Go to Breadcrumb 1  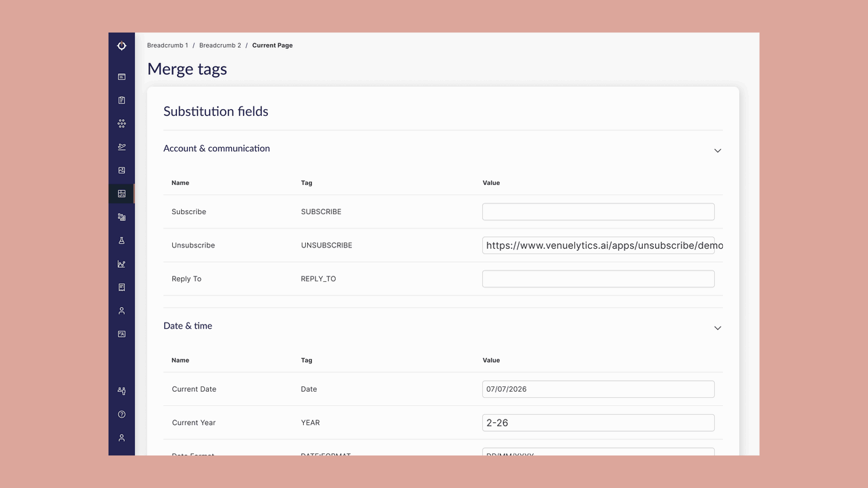click(x=167, y=45)
